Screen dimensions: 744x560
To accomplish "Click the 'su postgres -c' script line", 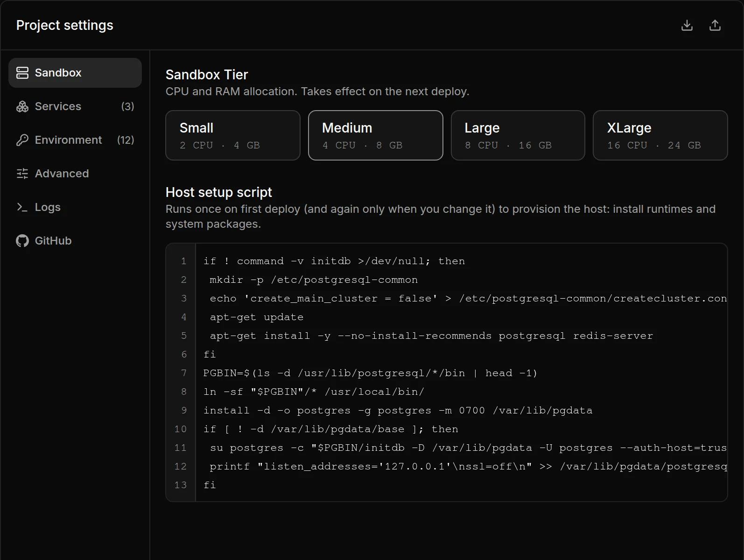I will pyautogui.click(x=468, y=448).
